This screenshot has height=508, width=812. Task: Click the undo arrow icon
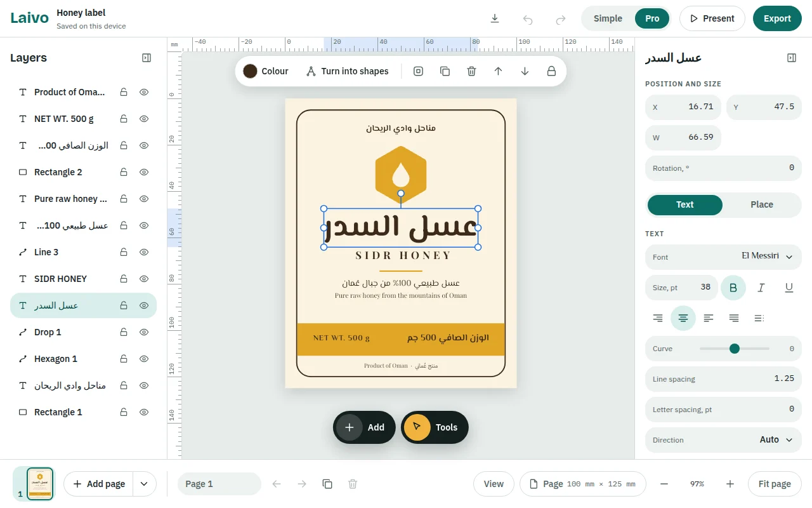528,19
